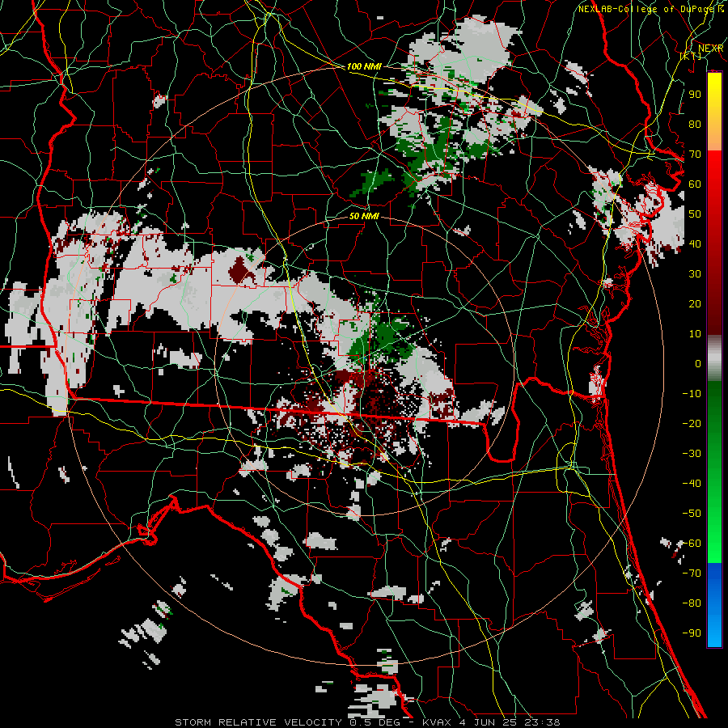
Task: Click the -90 value on the velocity scale
Action: (692, 633)
